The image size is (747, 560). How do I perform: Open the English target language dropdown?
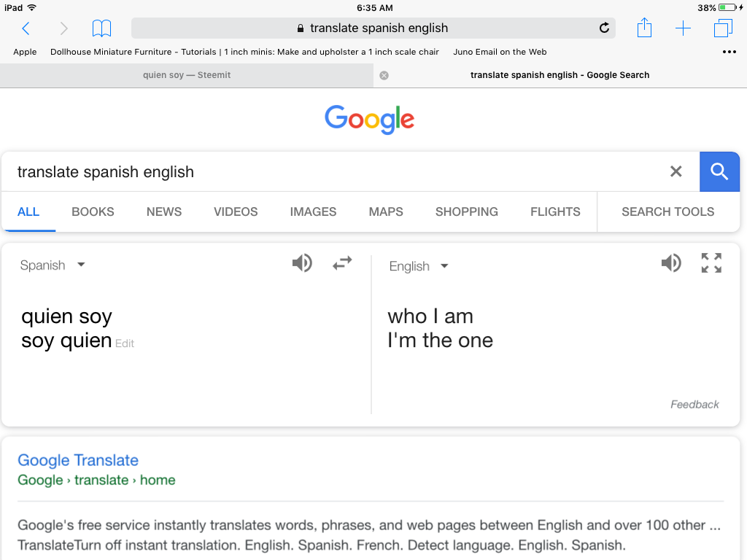tap(419, 266)
